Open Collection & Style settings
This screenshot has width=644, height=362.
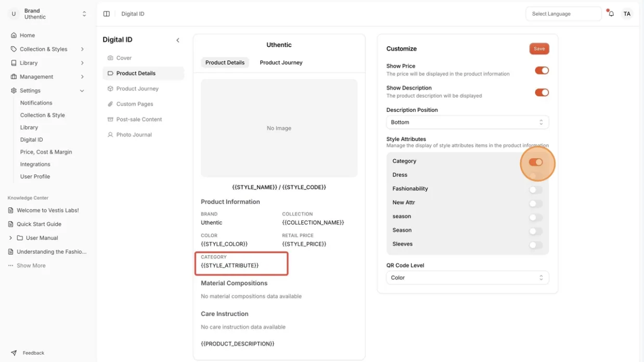43,115
